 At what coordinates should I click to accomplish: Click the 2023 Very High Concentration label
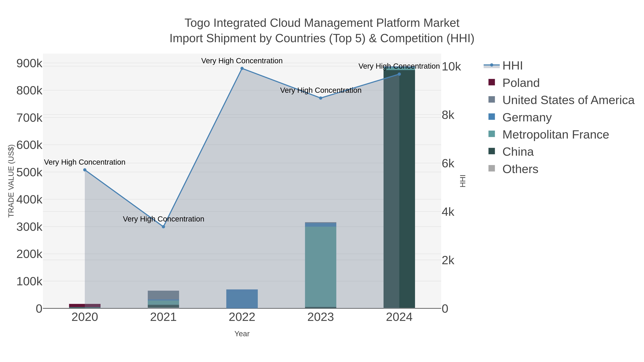point(321,90)
